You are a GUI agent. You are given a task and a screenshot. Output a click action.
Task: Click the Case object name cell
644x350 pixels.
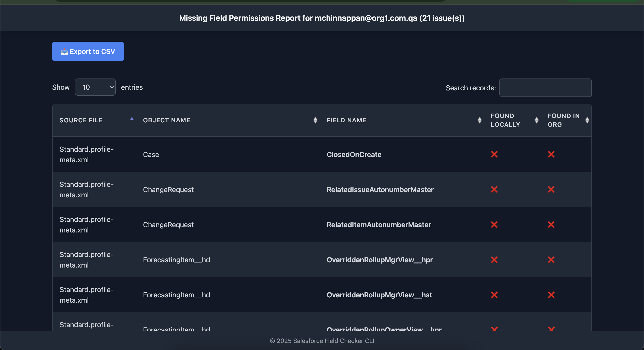point(151,154)
